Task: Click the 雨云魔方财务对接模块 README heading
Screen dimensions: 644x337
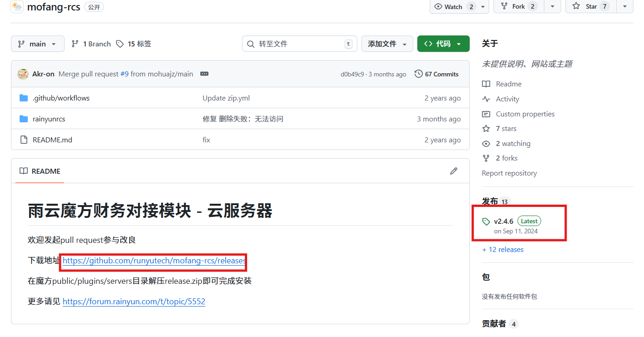Action: [150, 211]
